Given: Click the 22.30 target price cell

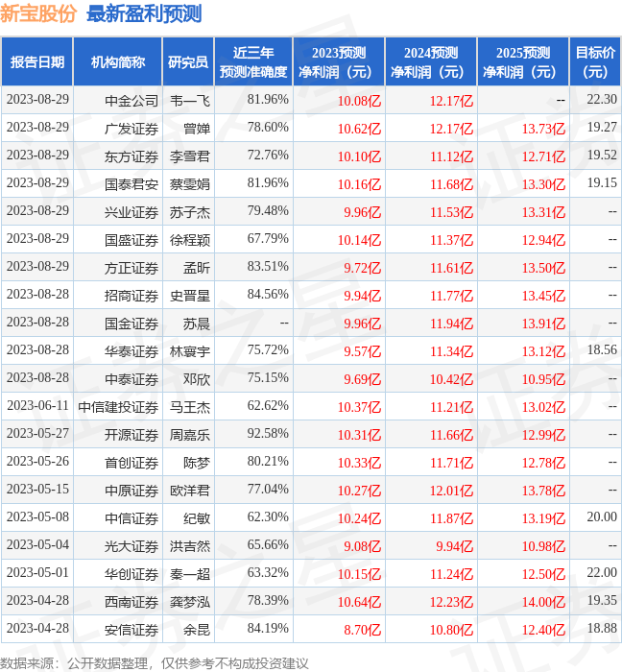Looking at the screenshot, I should (601, 100).
